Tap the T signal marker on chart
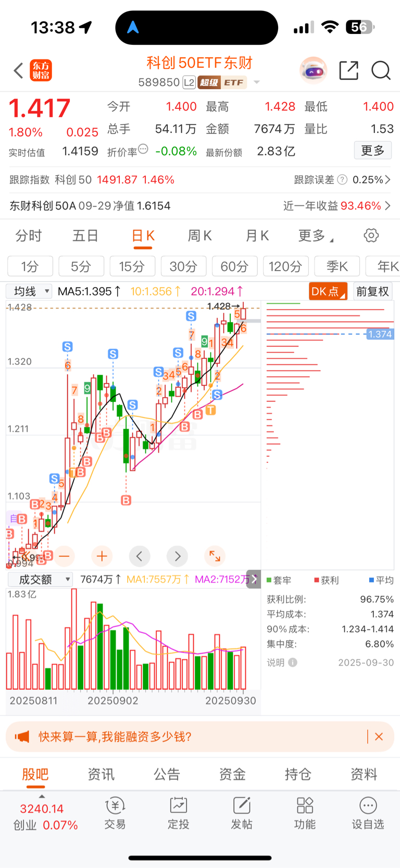 tap(210, 410)
